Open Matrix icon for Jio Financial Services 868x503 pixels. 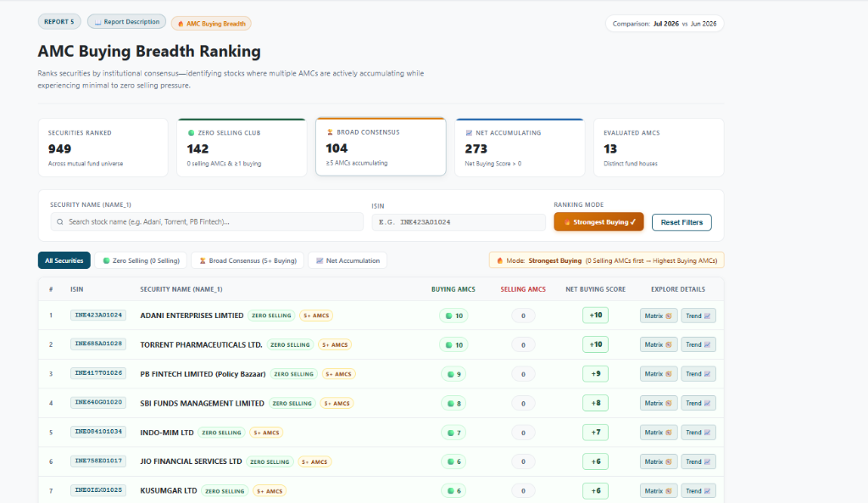(x=658, y=461)
